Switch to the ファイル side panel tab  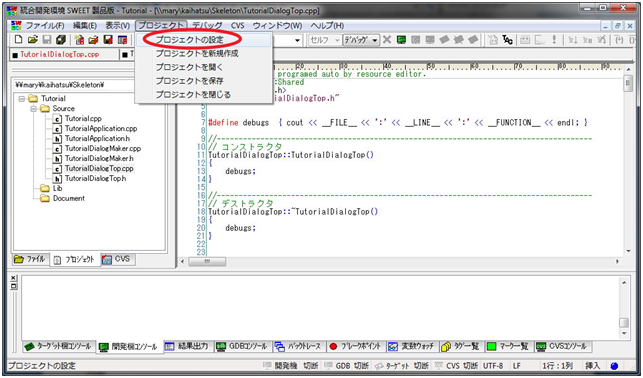tap(30, 259)
